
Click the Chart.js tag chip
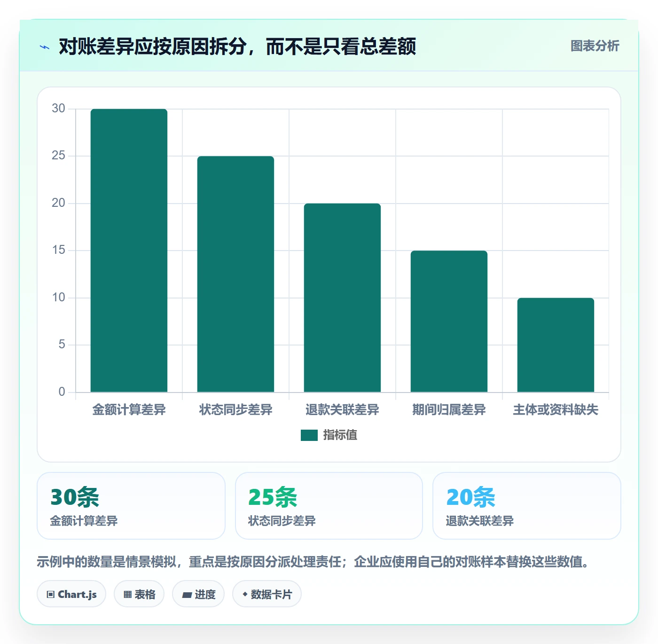point(71,594)
